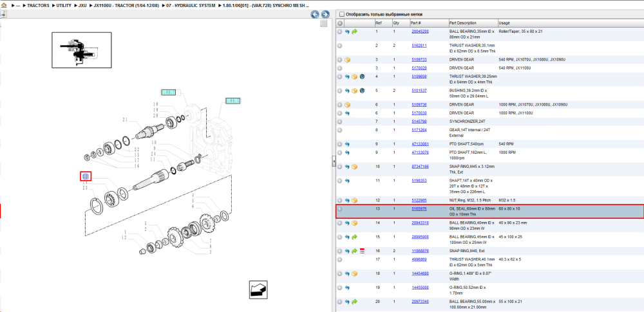Viewport: 644px width, 312px height.
Task: Open part number link 5109733
Action: [419, 60]
